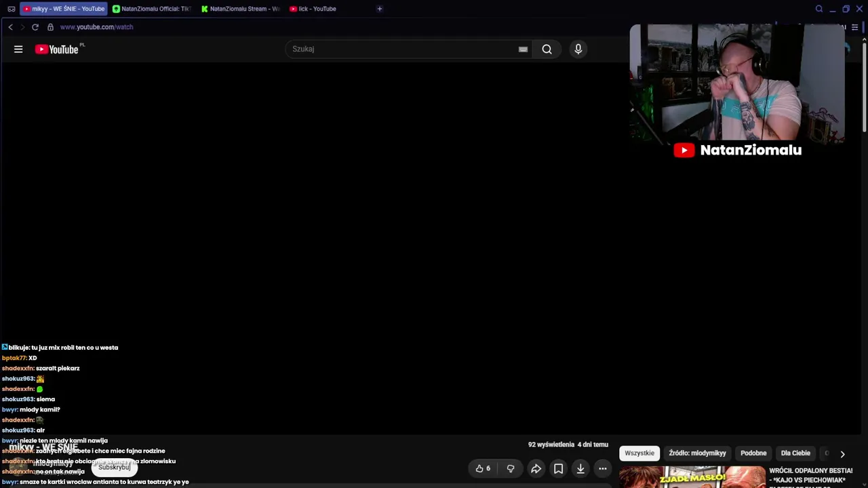Screen dimensions: 868x488
Task: Click the '92 wyświetlenia' view count
Action: (x=551, y=445)
